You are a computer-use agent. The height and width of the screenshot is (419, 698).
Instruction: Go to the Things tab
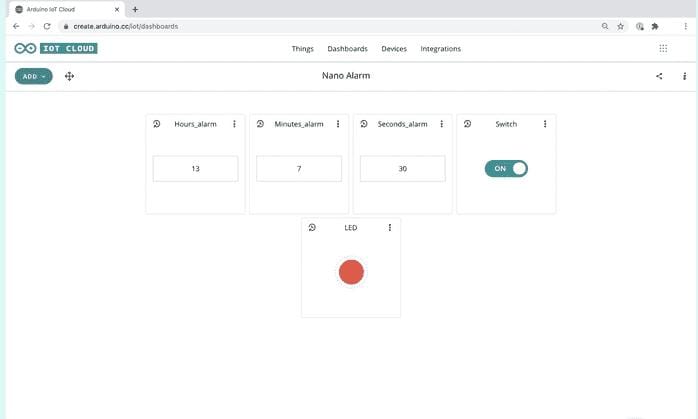pyautogui.click(x=303, y=49)
